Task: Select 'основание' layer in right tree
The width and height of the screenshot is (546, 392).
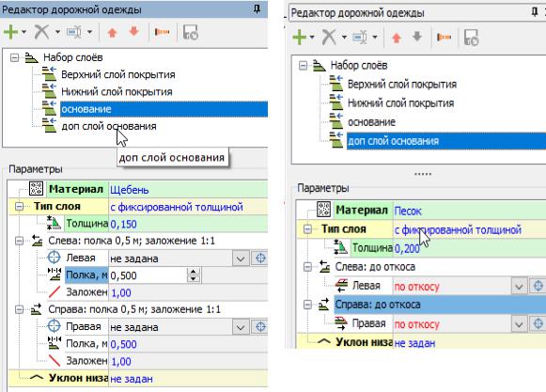Action: 371,122
